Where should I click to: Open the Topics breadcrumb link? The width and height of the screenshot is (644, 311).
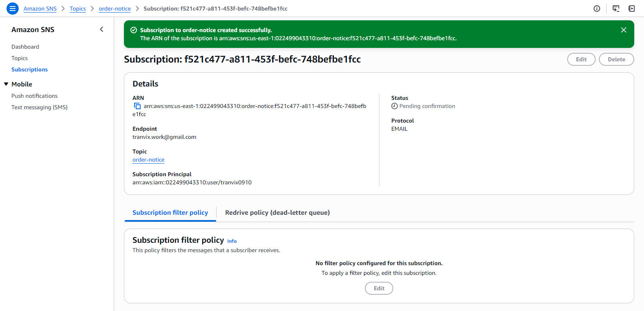click(x=78, y=9)
